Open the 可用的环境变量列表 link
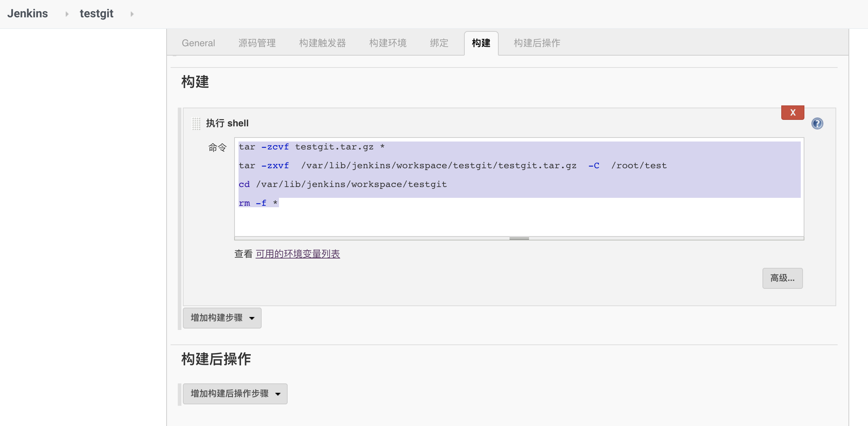868x426 pixels. 297,254
